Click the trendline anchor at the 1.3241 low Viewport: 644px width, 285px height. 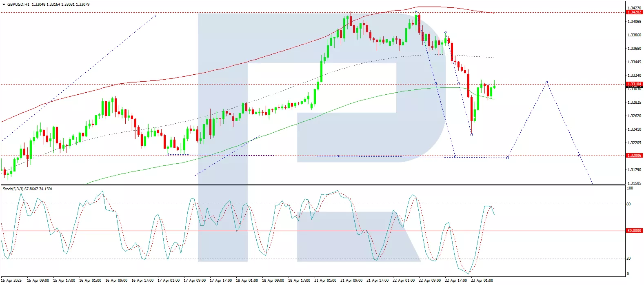pos(472,134)
